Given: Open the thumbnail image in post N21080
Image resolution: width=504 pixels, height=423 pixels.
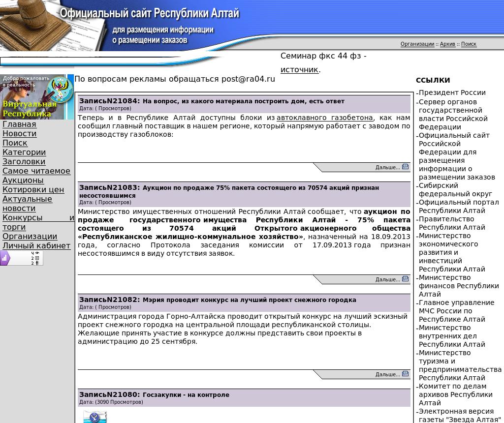Looking at the screenshot, I should point(95,417).
